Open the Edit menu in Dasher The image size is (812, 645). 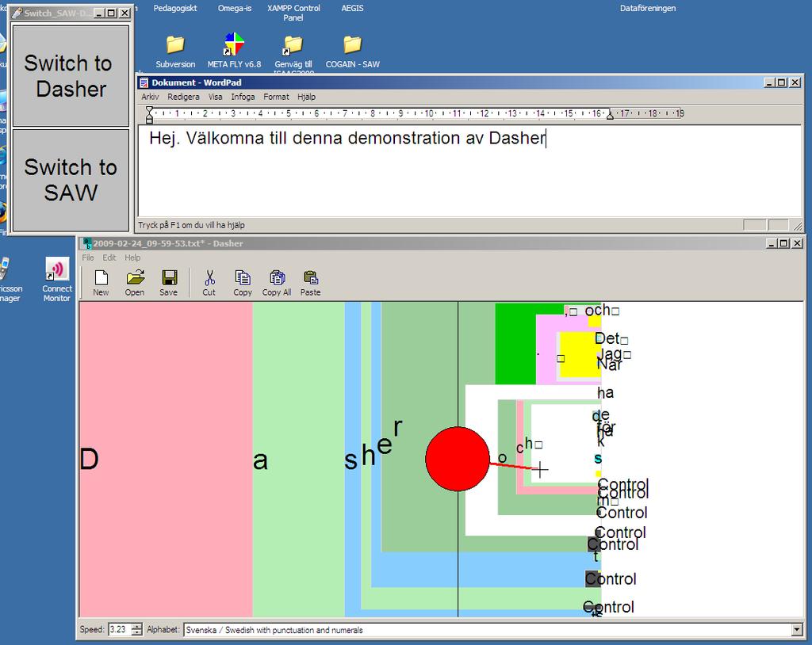[109, 258]
